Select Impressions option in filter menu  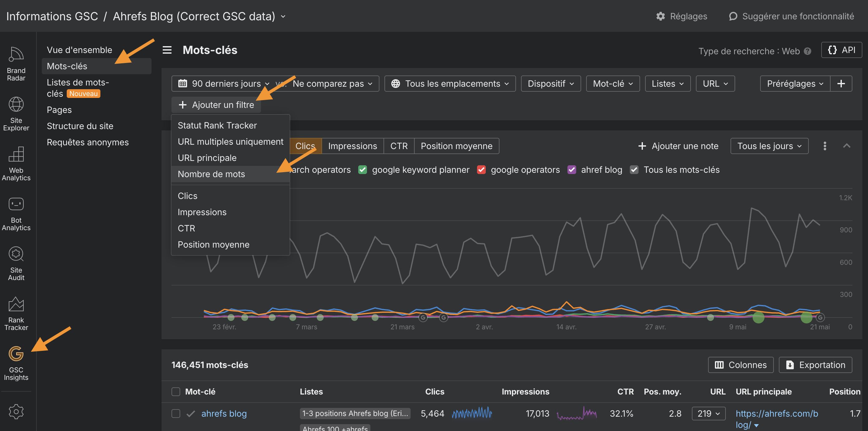point(230,212)
